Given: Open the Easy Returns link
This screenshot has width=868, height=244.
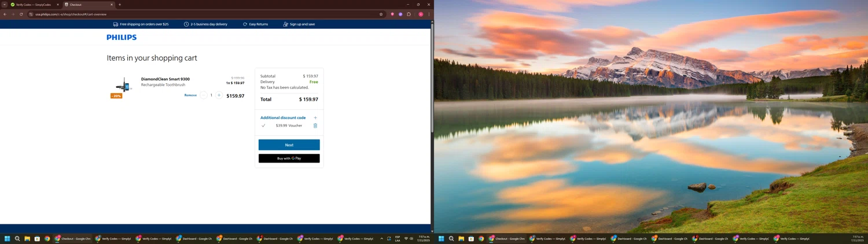Looking at the screenshot, I should [255, 24].
